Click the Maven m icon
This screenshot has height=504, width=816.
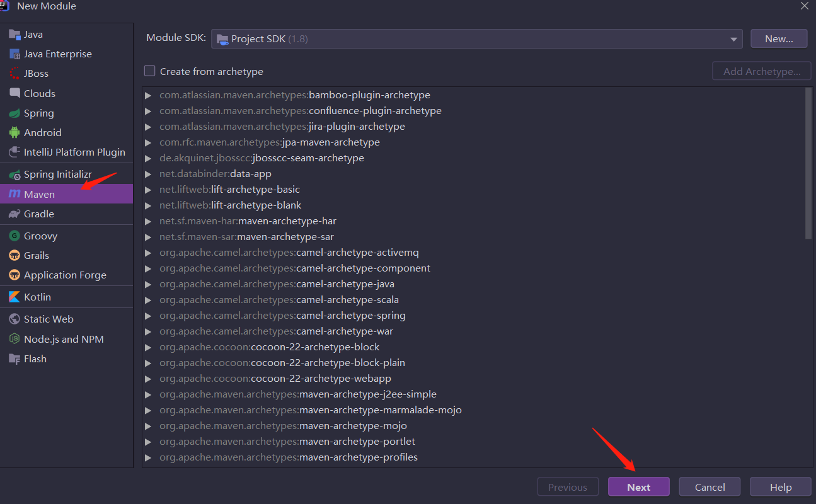click(x=14, y=194)
